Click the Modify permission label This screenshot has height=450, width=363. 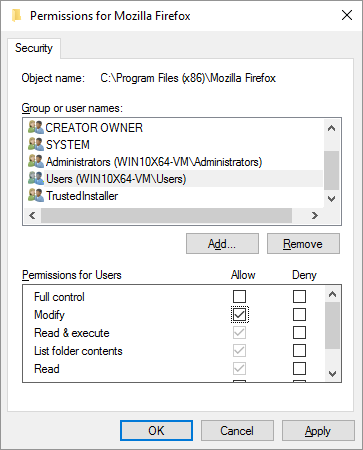[49, 315]
